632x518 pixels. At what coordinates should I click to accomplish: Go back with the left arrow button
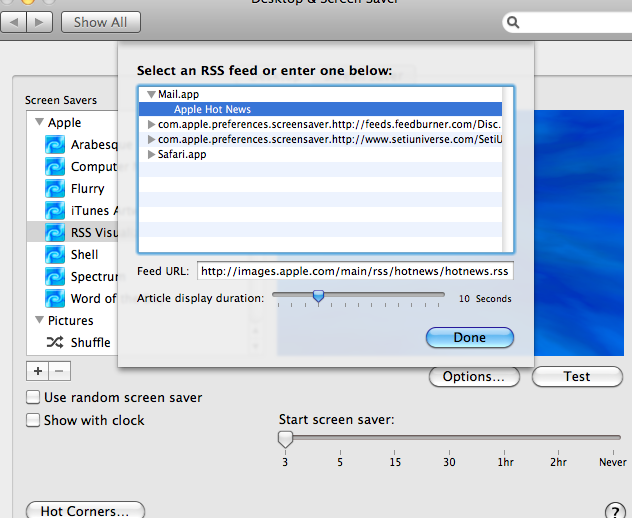pos(14,22)
